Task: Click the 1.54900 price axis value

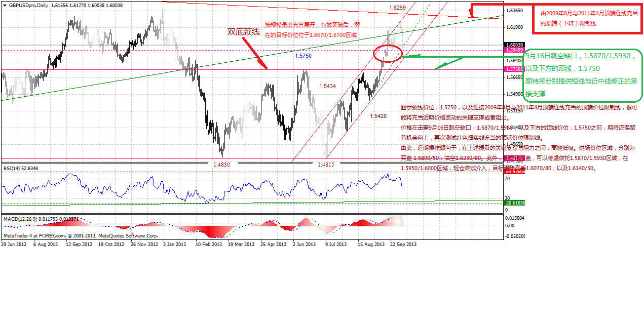Action: pos(514,94)
